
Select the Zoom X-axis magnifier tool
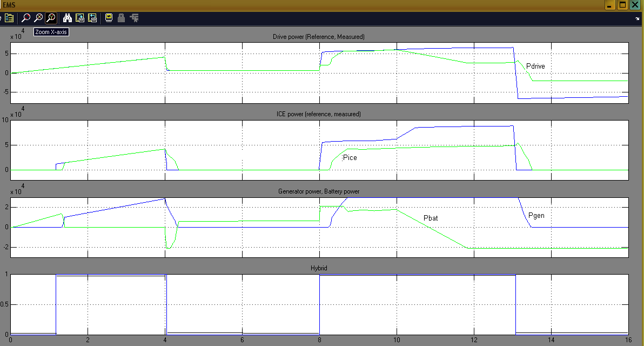point(38,18)
